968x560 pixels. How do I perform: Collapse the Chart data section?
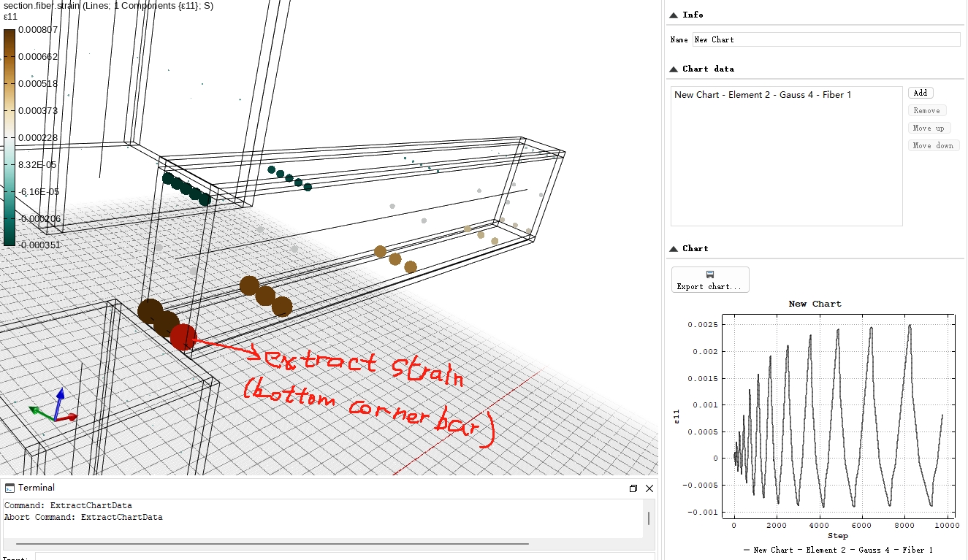673,69
